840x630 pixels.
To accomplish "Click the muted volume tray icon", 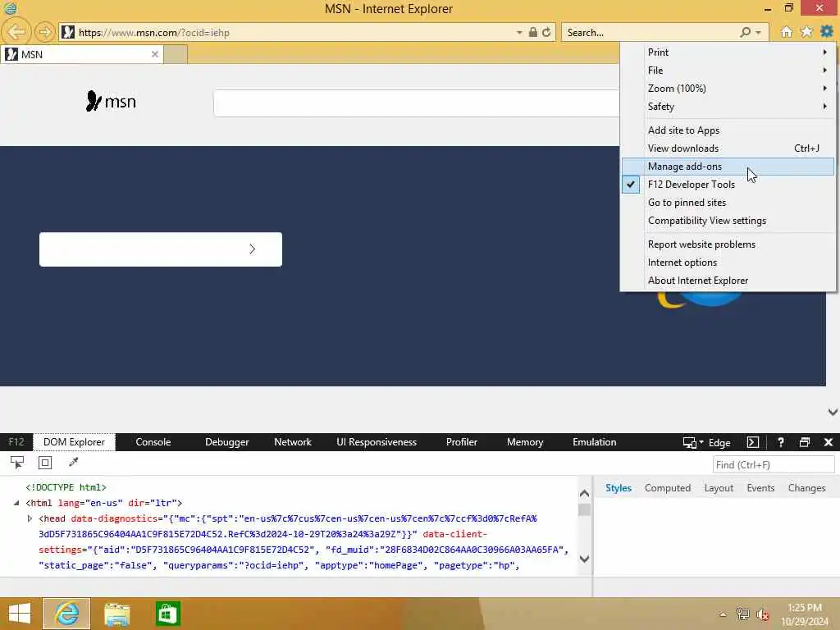I will 762,614.
